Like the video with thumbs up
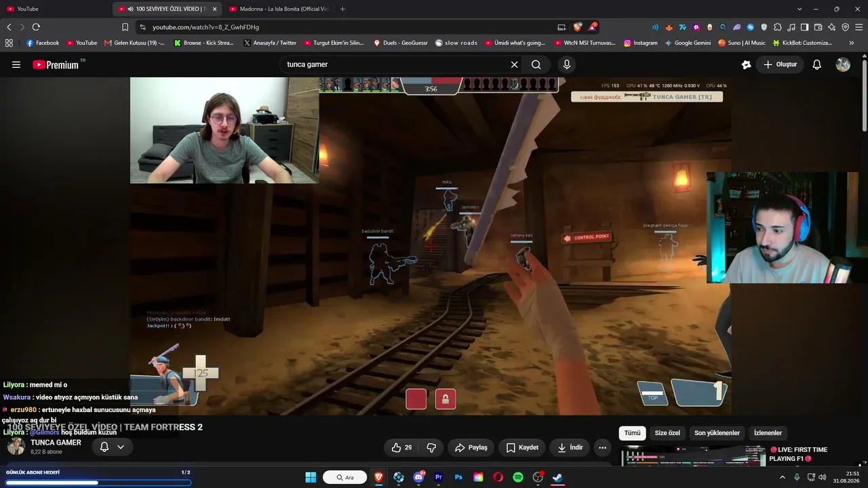 click(x=401, y=447)
